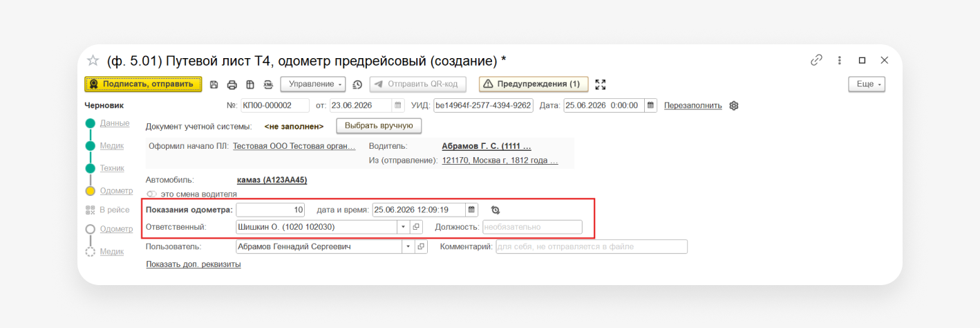
Task: Open the Еще dropdown menu
Action: (x=867, y=84)
